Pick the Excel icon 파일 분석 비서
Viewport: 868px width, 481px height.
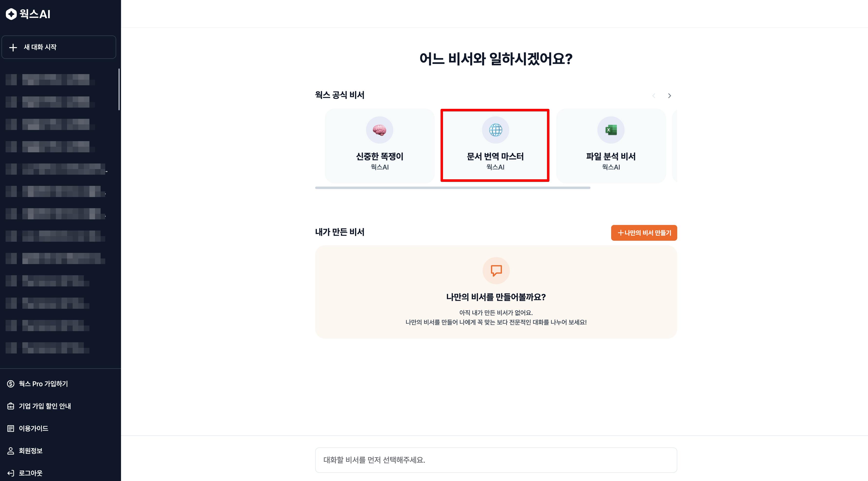coord(611,130)
